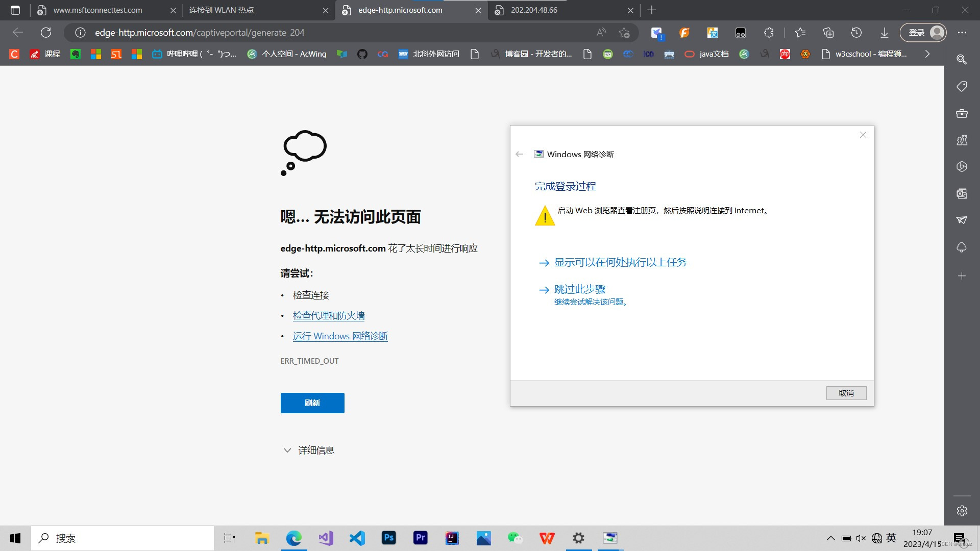Open the sidebar Tools briefcase icon
The height and width of the screenshot is (551, 980).
coord(962,113)
